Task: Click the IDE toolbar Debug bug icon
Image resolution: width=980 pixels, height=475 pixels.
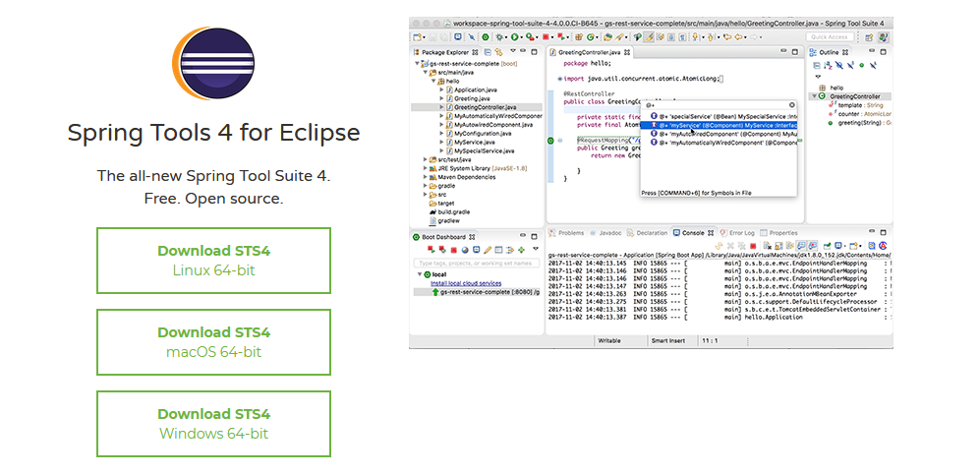Action: point(499,36)
